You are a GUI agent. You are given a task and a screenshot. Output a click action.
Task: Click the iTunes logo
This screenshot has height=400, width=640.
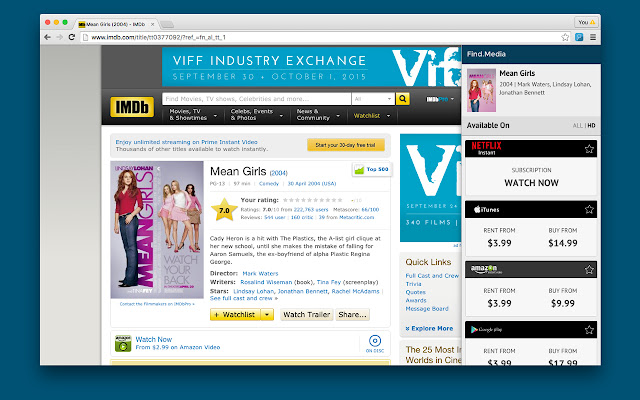coord(486,209)
